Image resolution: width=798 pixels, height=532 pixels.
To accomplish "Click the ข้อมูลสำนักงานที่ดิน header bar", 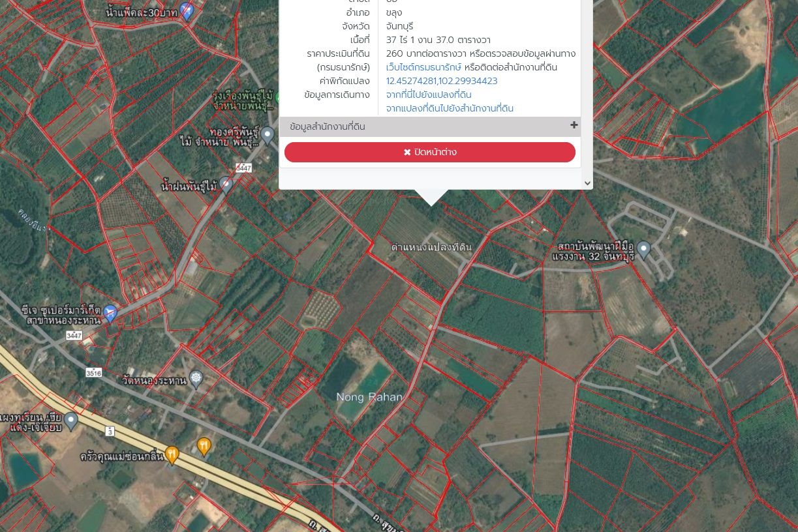I will [x=430, y=126].
